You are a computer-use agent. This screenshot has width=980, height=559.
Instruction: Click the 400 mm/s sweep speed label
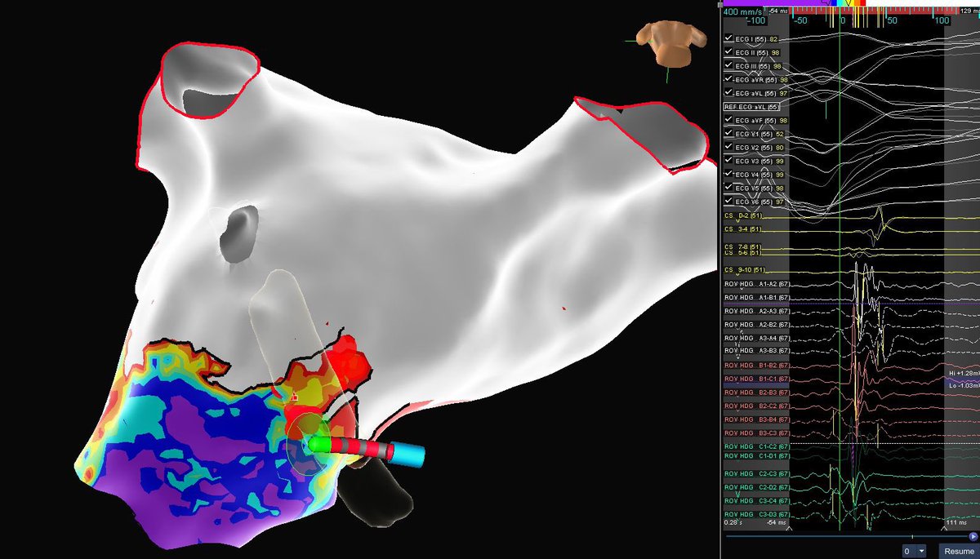point(742,11)
